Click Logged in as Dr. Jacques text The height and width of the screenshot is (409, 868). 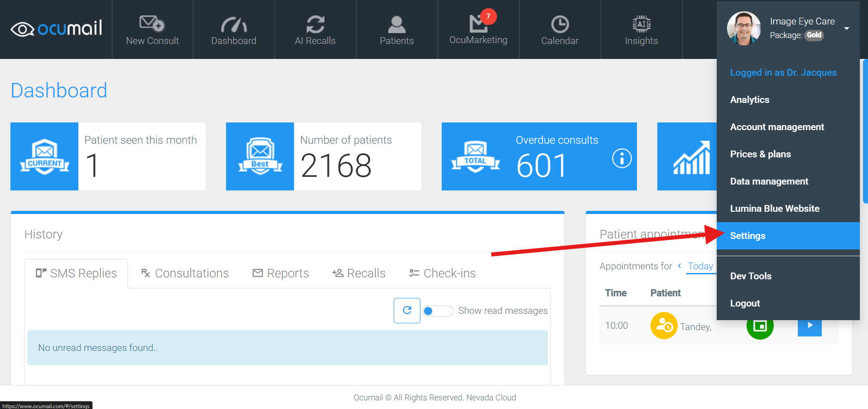(783, 73)
